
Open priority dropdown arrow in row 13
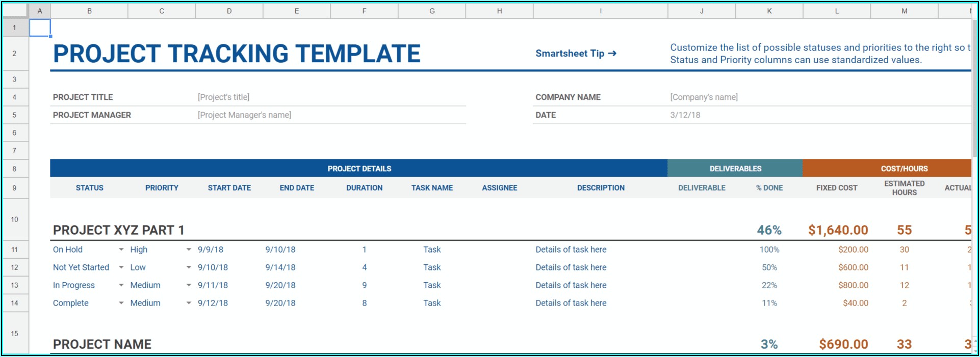[189, 285]
